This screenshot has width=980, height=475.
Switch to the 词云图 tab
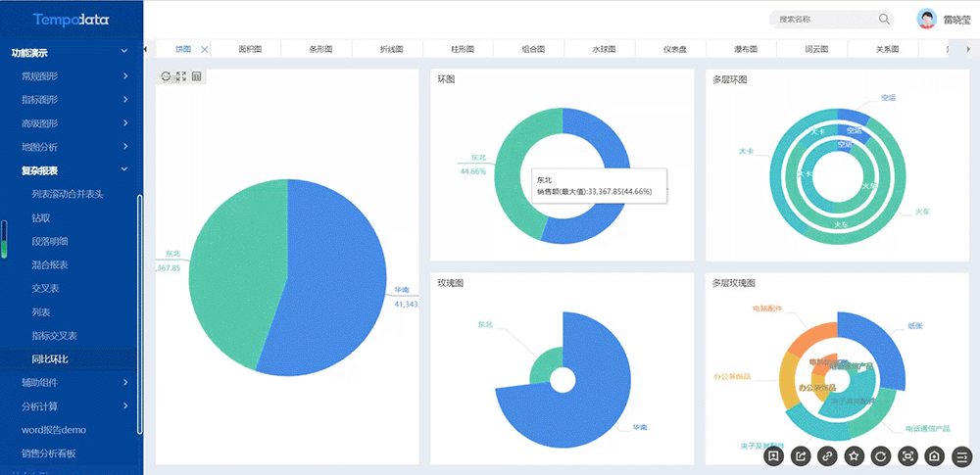816,49
